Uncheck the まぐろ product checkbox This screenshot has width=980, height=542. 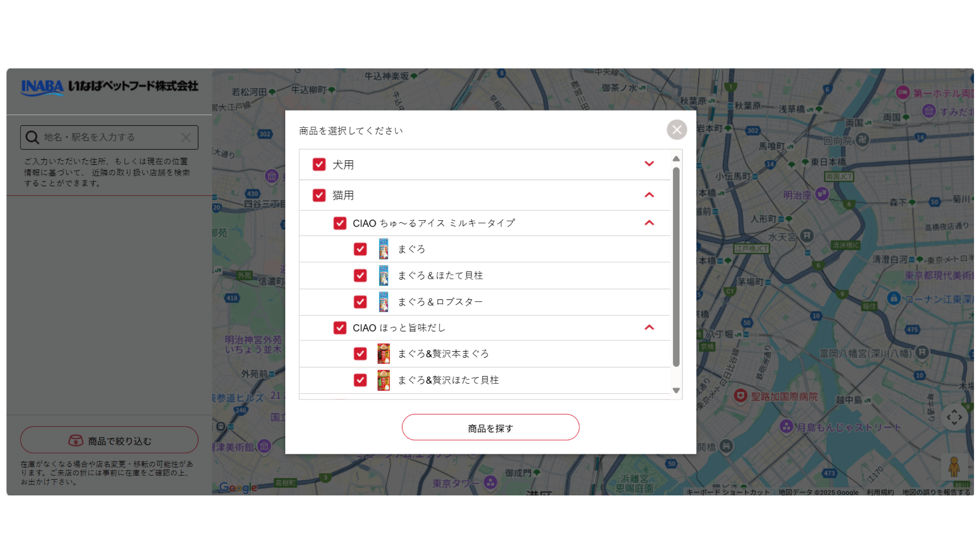pos(360,249)
